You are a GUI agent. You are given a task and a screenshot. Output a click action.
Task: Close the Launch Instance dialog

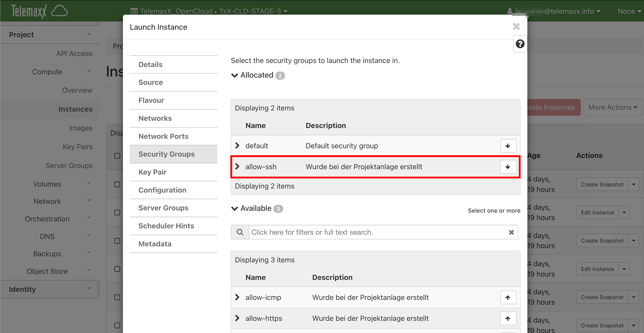click(x=516, y=27)
